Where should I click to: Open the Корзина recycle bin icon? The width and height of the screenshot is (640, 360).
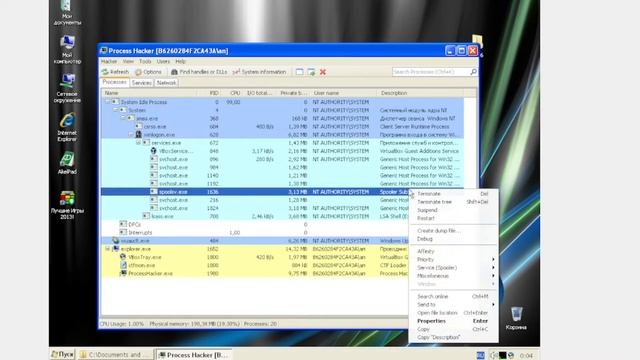tap(516, 318)
